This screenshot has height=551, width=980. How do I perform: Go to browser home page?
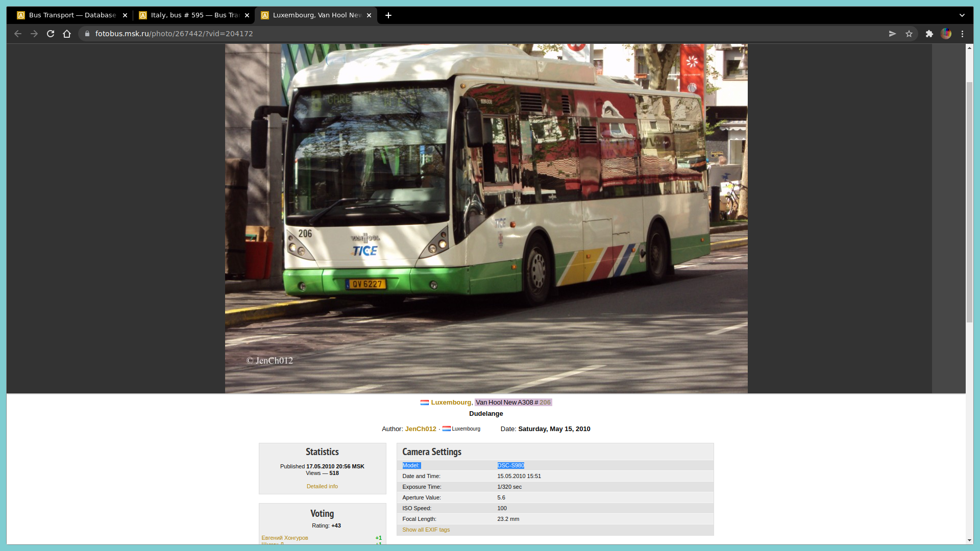click(x=67, y=34)
